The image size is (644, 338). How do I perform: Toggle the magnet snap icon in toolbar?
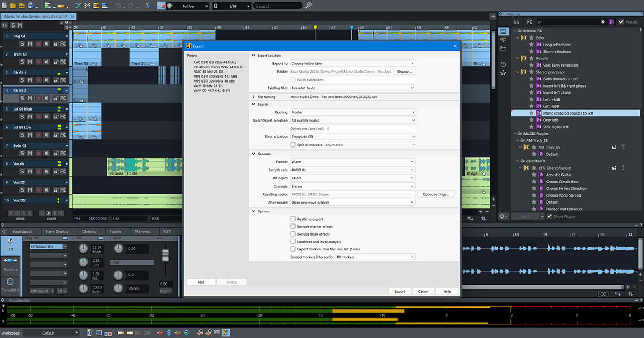(161, 6)
